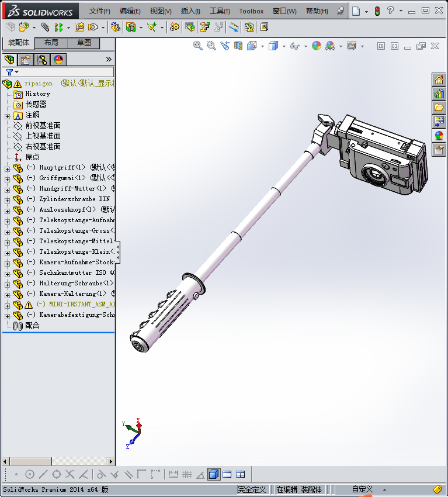Open the Design Library task pane icon
This screenshot has width=448, height=497.
(439, 94)
